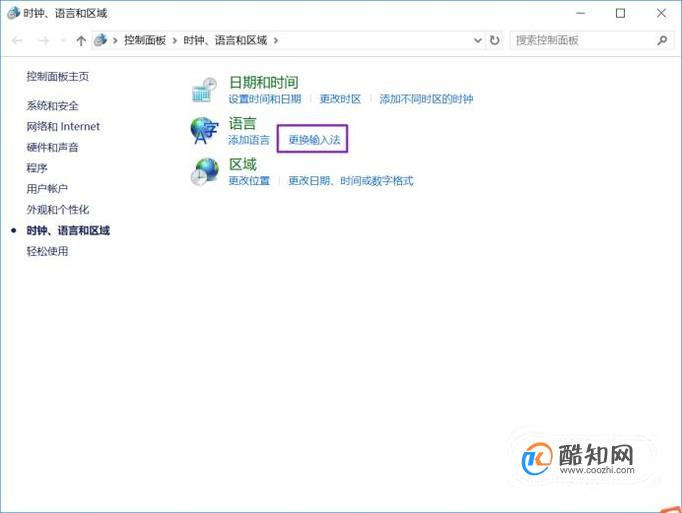Select 时钟、语言和区域 in sidebar
The height and width of the screenshot is (513, 682).
click(68, 231)
